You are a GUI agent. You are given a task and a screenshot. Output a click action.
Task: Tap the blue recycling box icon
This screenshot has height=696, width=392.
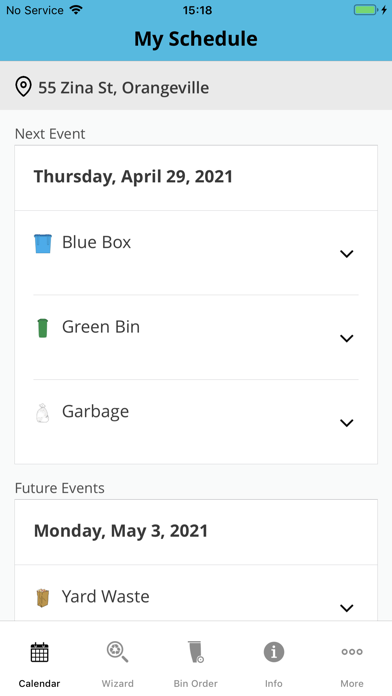click(43, 244)
